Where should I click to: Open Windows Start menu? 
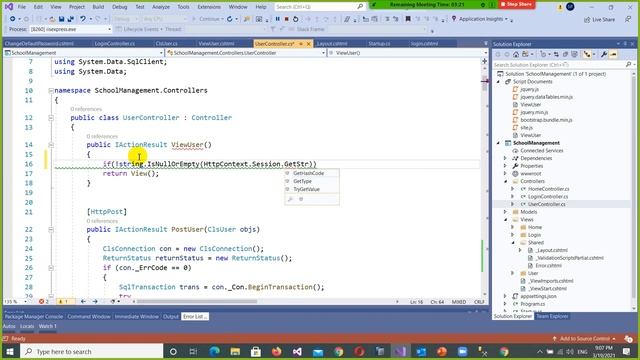10,351
